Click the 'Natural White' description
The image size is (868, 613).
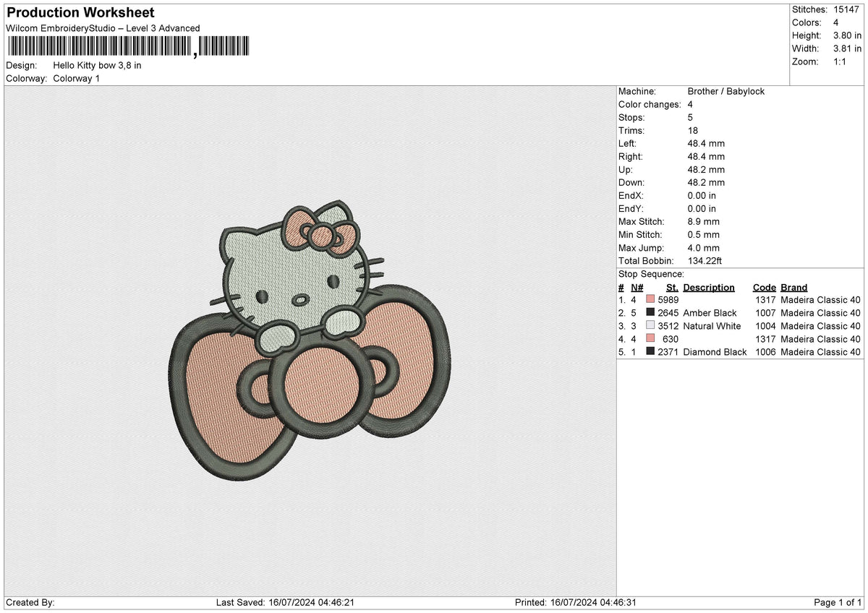click(x=712, y=326)
